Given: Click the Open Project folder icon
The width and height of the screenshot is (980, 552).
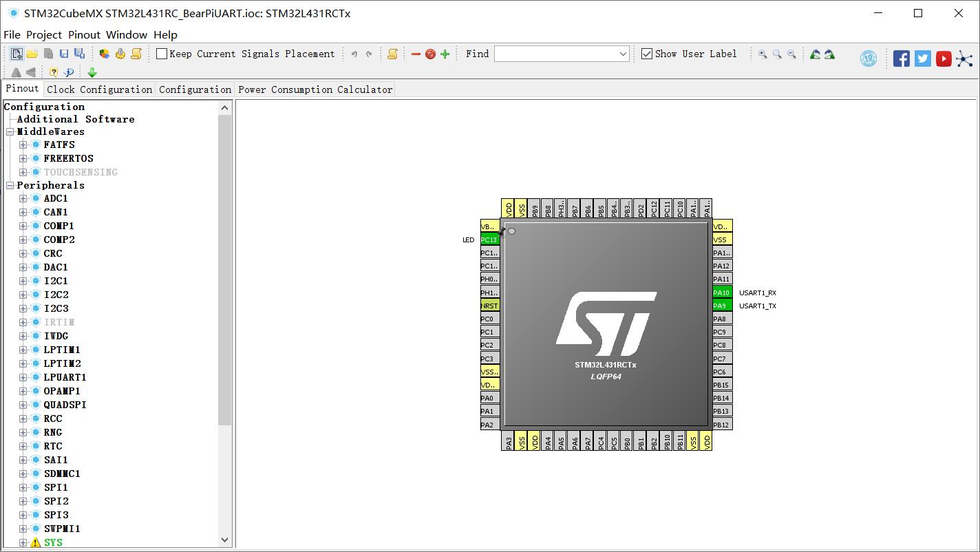Looking at the screenshot, I should (x=32, y=54).
